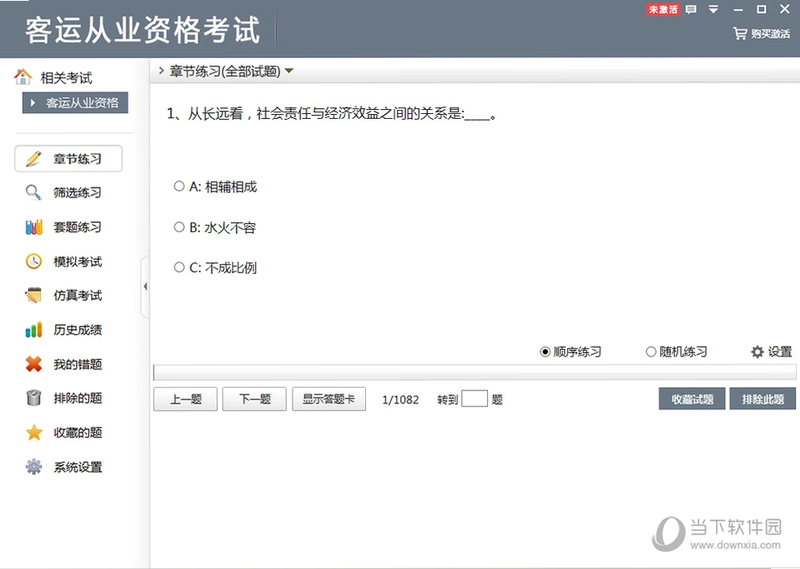Click the red X icon for 我的错题
This screenshot has height=569, width=800.
(34, 364)
